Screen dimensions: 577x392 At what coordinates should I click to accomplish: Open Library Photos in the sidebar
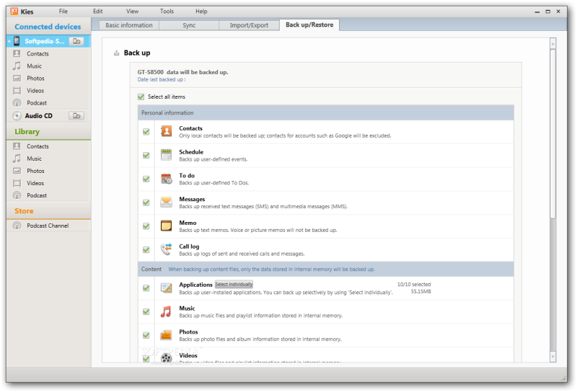tap(35, 171)
